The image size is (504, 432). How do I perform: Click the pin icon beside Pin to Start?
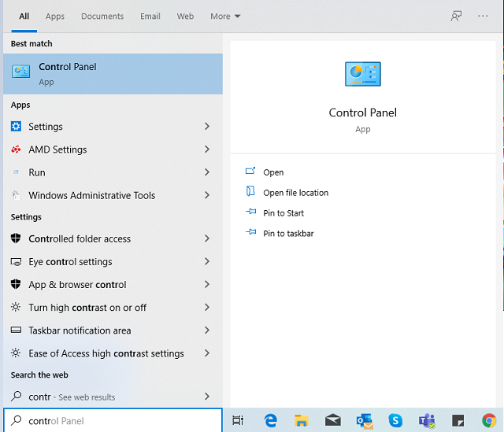(x=250, y=212)
